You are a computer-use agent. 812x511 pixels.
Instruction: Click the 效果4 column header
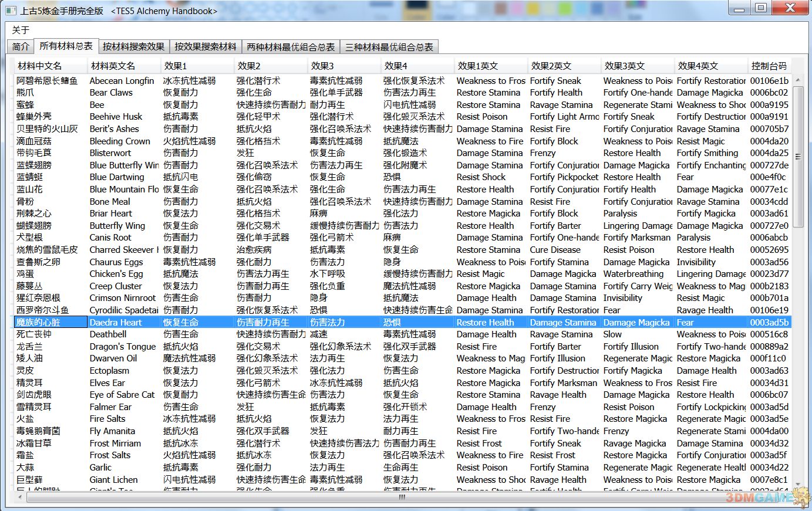417,66
